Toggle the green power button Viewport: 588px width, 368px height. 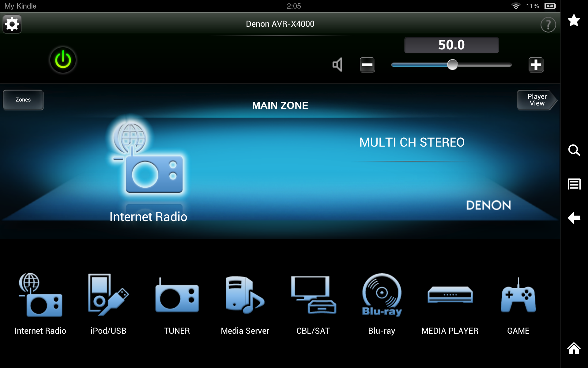pyautogui.click(x=63, y=60)
